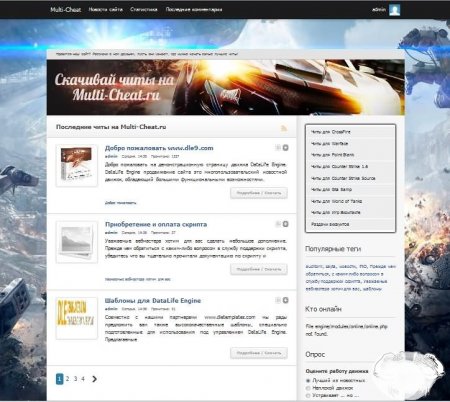This screenshot has height=402, width=450.
Task: Click the small gray icon on Шаблоны для DataLife post
Action: tap(278, 300)
